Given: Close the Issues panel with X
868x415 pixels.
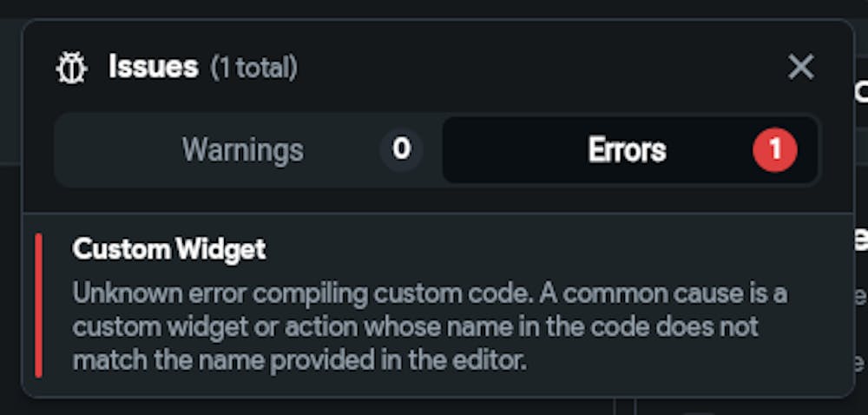Looking at the screenshot, I should click(x=800, y=67).
